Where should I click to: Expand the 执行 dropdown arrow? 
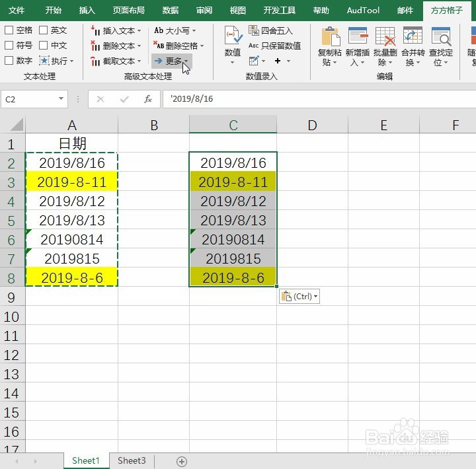tap(71, 61)
